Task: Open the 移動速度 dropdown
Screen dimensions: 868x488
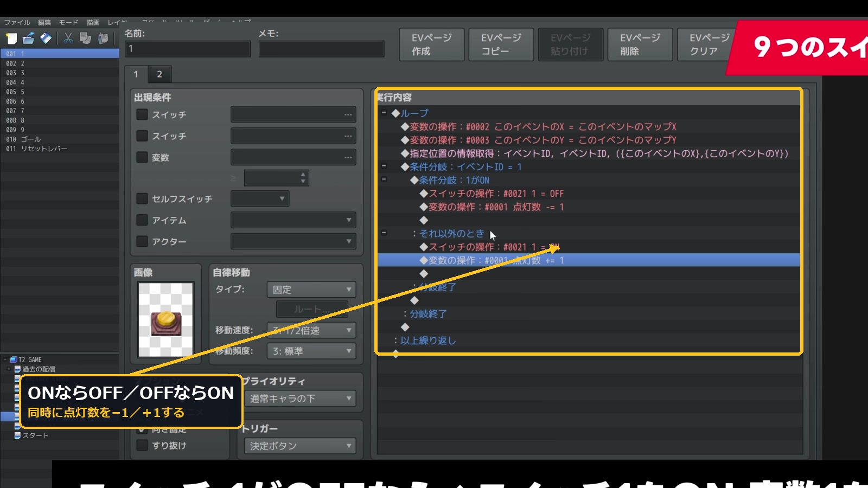Action: (311, 330)
